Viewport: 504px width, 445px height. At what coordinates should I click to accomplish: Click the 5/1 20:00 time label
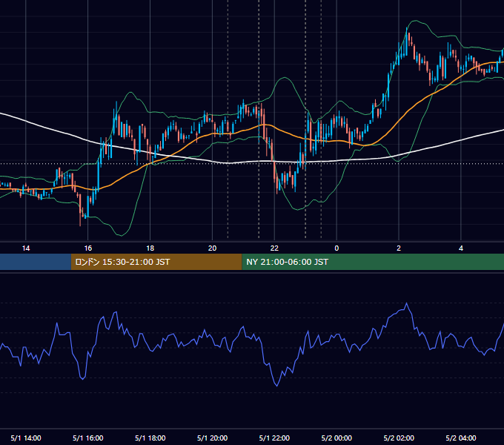click(x=212, y=438)
